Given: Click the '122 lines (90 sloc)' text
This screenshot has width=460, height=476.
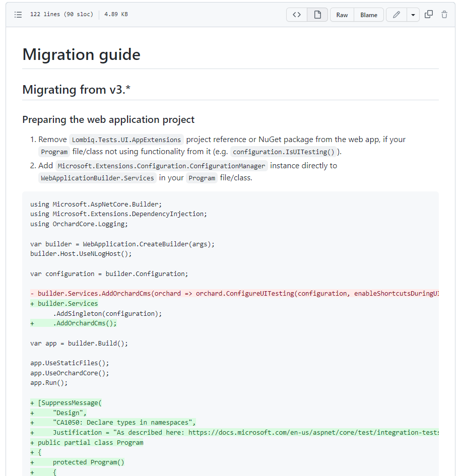Looking at the screenshot, I should (x=61, y=14).
